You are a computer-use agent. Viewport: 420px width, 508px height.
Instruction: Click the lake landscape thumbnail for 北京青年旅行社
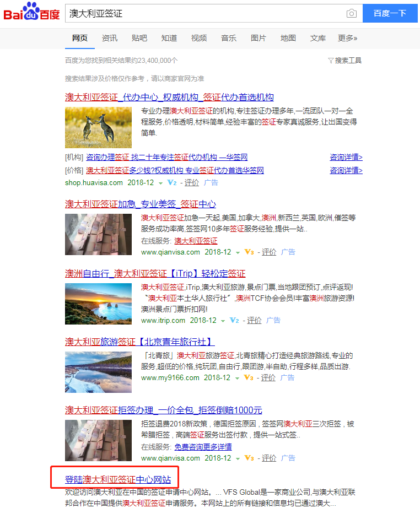coord(98,372)
